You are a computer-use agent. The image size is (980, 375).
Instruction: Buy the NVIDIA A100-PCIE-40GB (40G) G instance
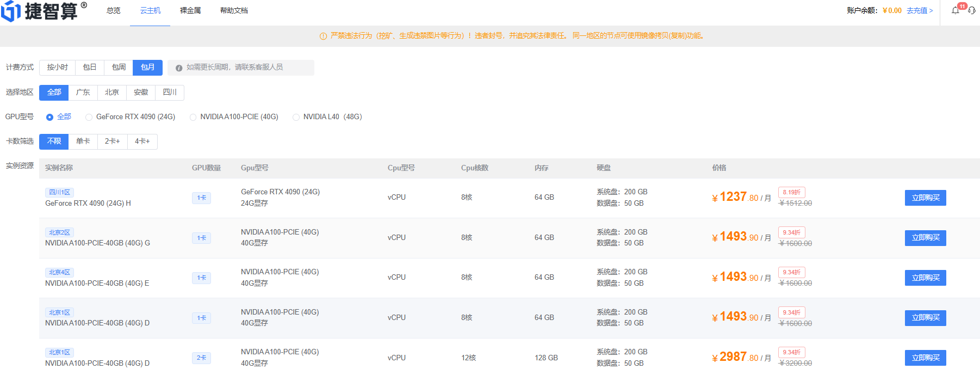tap(926, 238)
